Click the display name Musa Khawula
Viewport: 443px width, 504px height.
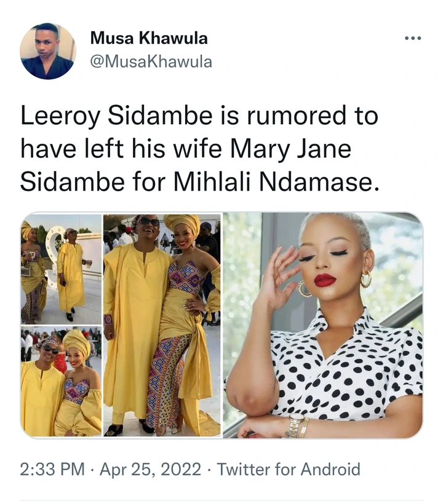[x=149, y=38]
